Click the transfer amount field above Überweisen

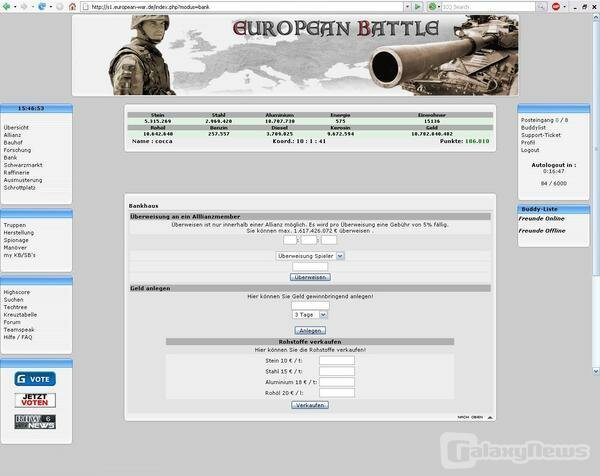pyautogui.click(x=310, y=267)
